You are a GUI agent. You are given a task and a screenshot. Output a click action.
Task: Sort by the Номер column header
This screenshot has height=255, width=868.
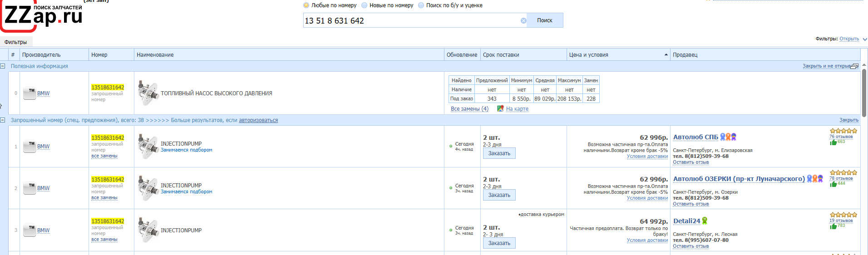point(111,55)
